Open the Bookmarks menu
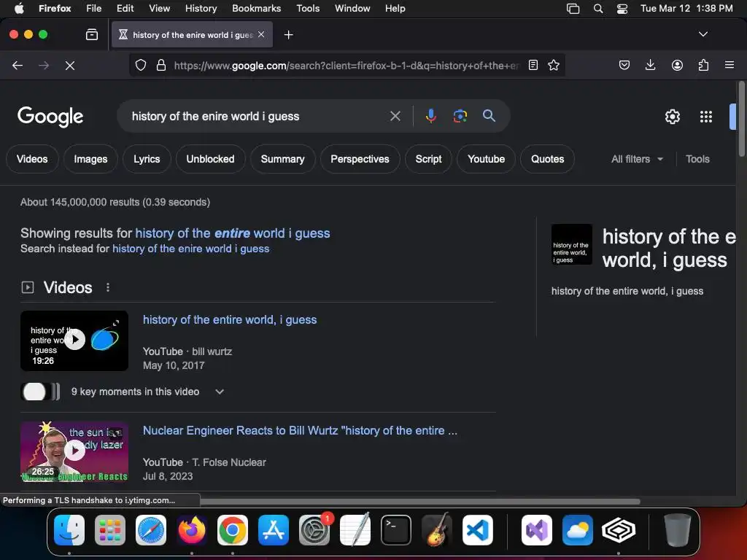The width and height of the screenshot is (747, 560). tap(256, 9)
